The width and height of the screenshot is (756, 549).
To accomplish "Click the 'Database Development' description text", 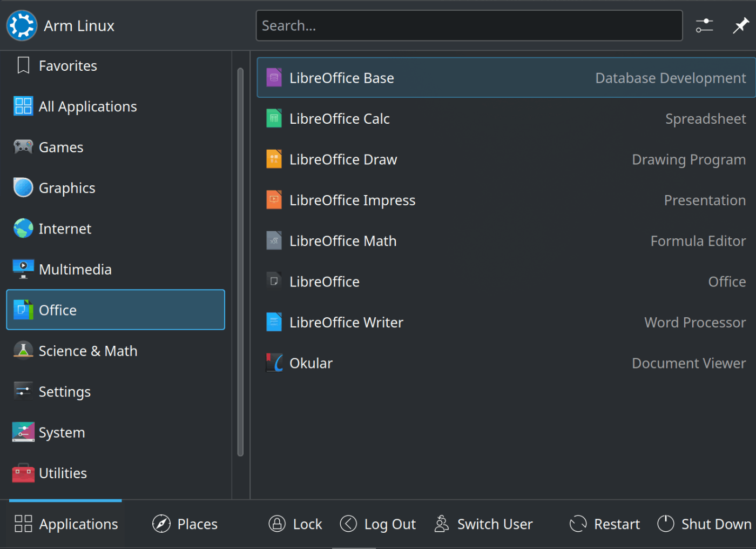I will click(x=670, y=78).
